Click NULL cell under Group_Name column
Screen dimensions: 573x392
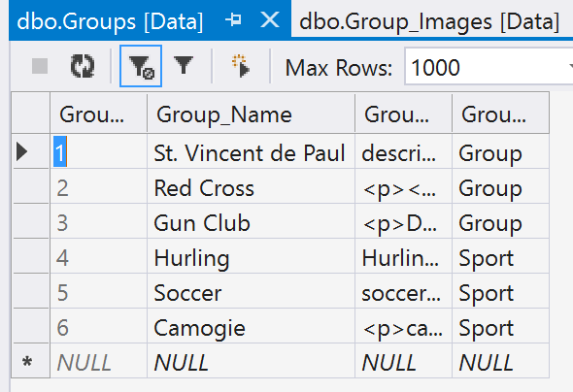pyautogui.click(x=251, y=361)
